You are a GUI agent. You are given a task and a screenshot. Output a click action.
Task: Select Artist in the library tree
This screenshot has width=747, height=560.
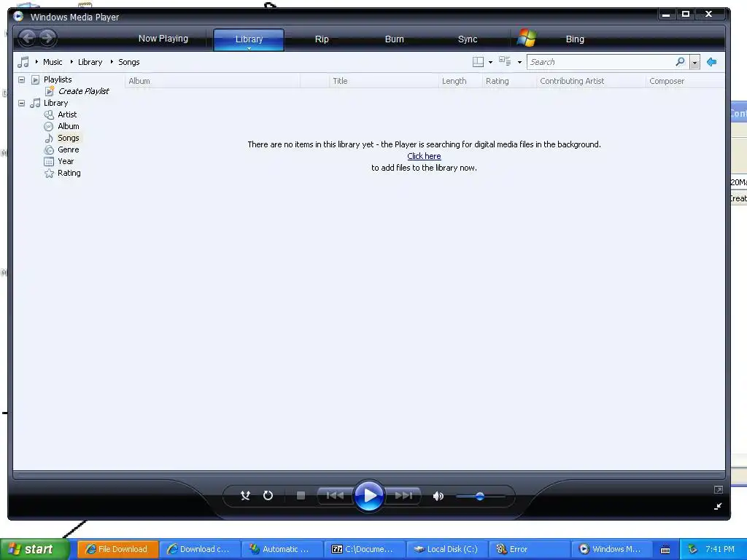(x=67, y=114)
